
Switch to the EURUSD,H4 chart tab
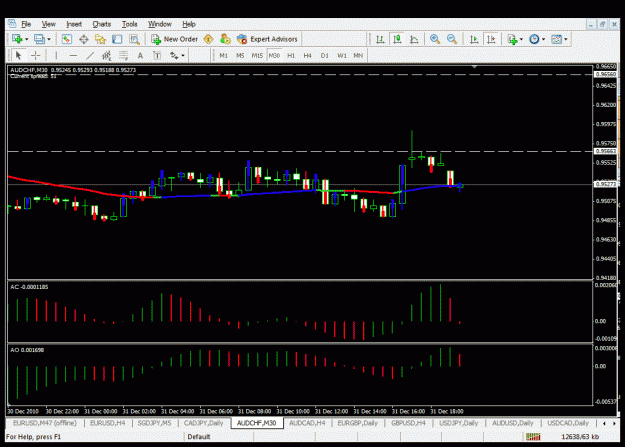108,423
